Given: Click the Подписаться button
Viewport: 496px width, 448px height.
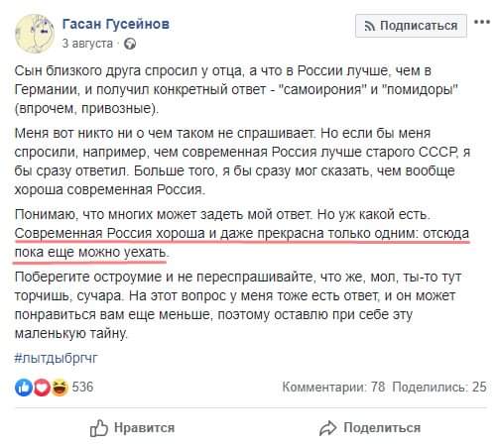Looking at the screenshot, I should point(411,26).
